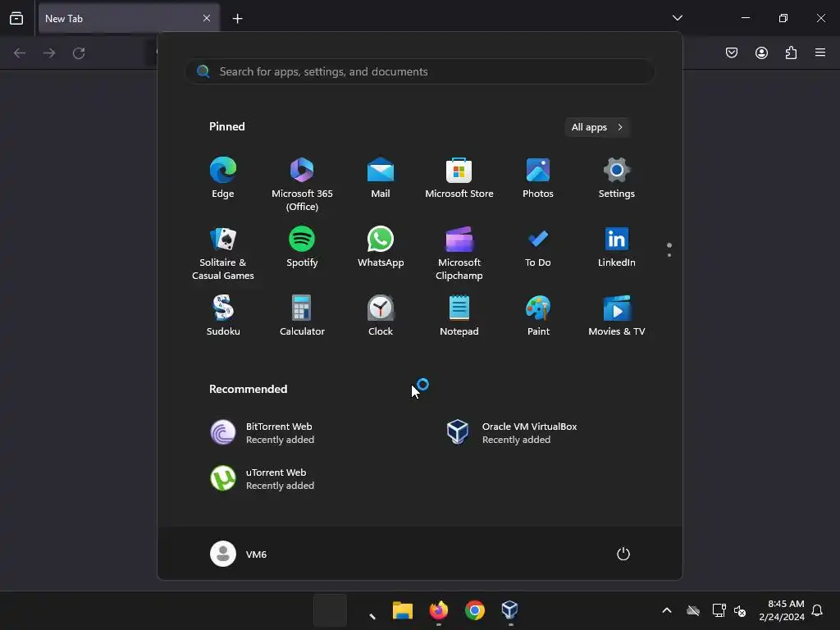Image resolution: width=840 pixels, height=630 pixels.
Task: Launch WhatsApp from pinned apps
Action: pyautogui.click(x=381, y=248)
